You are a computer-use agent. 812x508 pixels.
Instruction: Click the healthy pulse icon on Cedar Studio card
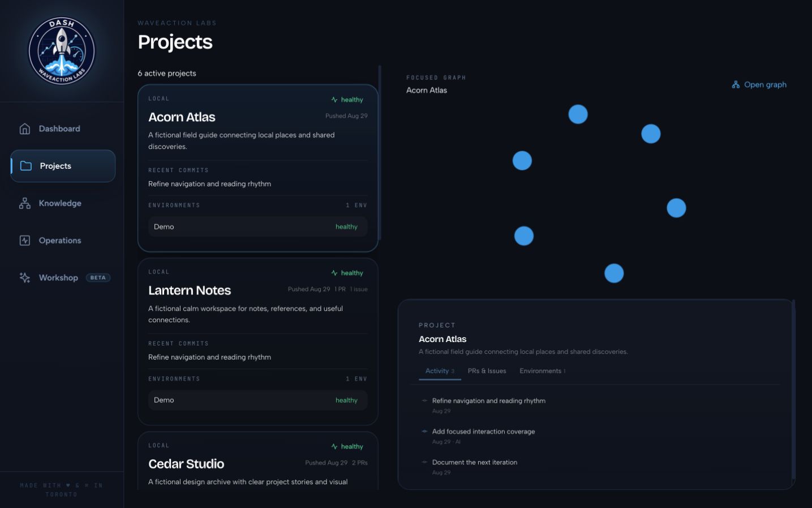pos(334,447)
